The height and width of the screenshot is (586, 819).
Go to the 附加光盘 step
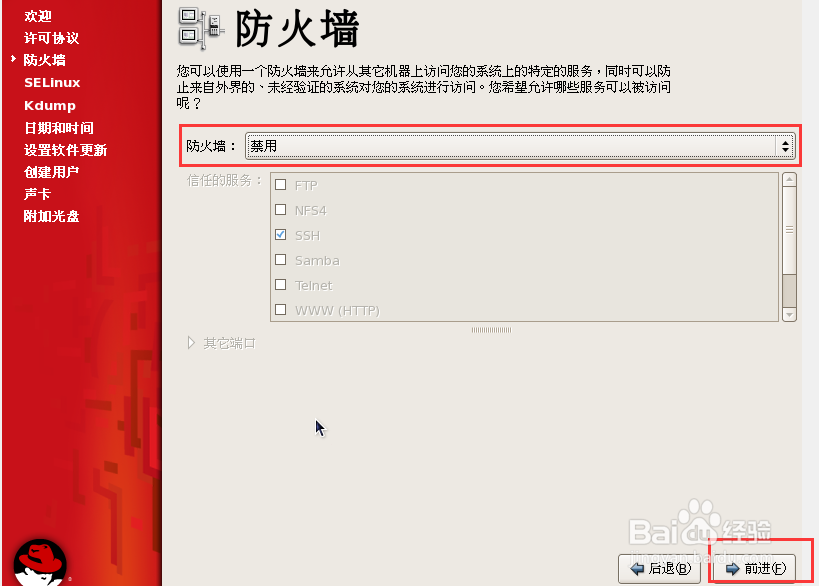pos(51,216)
